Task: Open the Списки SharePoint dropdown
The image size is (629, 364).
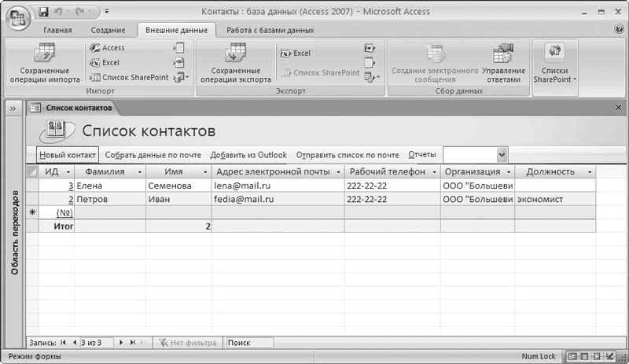Action: [555, 65]
